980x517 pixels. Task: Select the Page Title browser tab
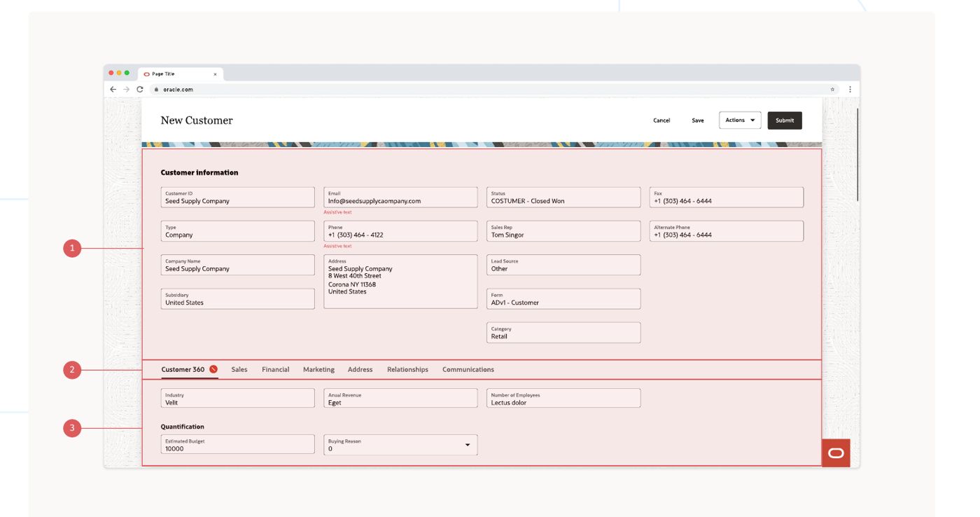tap(180, 74)
